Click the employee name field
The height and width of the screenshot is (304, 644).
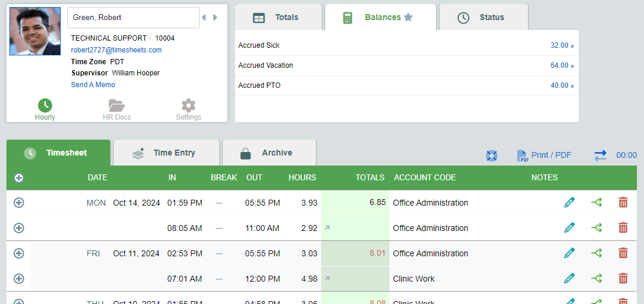133,18
